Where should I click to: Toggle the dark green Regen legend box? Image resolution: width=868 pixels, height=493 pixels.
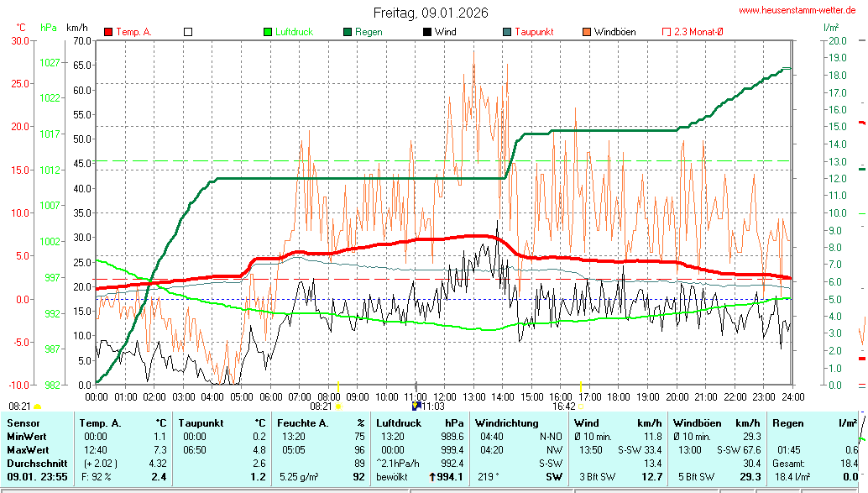(x=347, y=32)
